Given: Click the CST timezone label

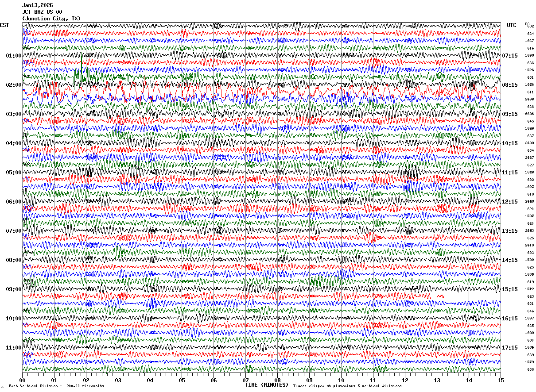Looking at the screenshot, I should 4,25.
